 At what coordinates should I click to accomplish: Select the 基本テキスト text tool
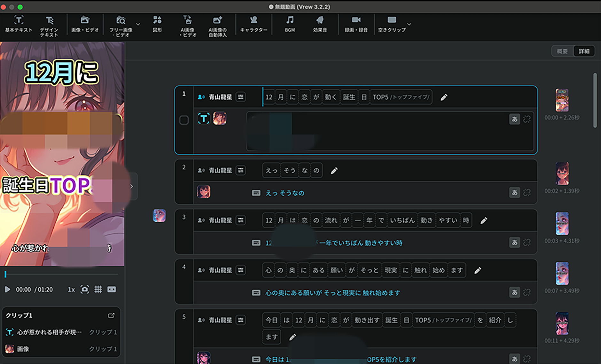(19, 24)
